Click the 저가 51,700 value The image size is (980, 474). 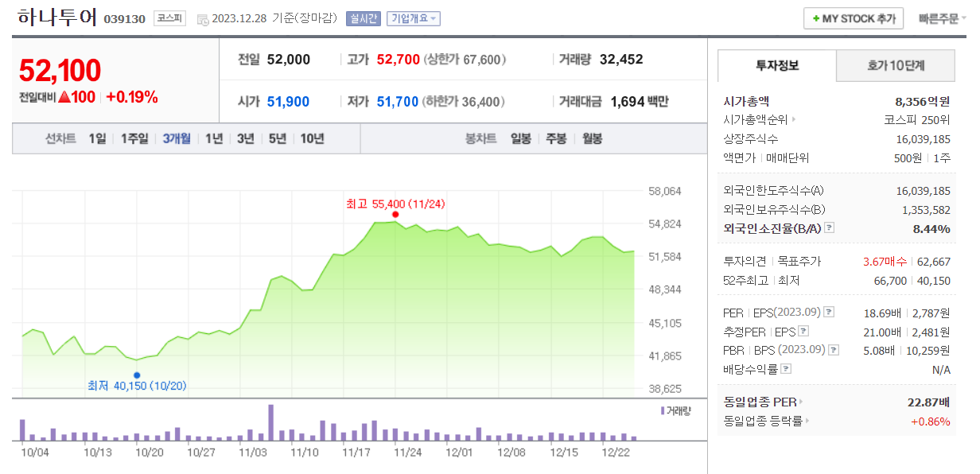398,102
